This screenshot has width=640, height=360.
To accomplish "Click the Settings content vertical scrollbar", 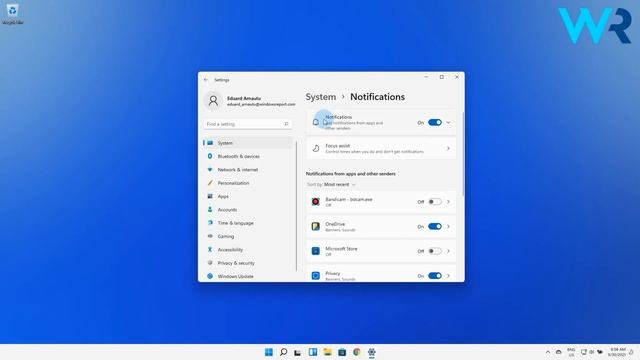I will click(463, 153).
